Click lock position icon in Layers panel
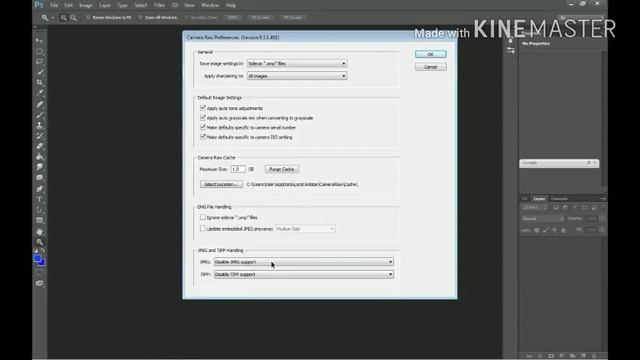Image resolution: width=640 pixels, height=360 pixels. 554,230
